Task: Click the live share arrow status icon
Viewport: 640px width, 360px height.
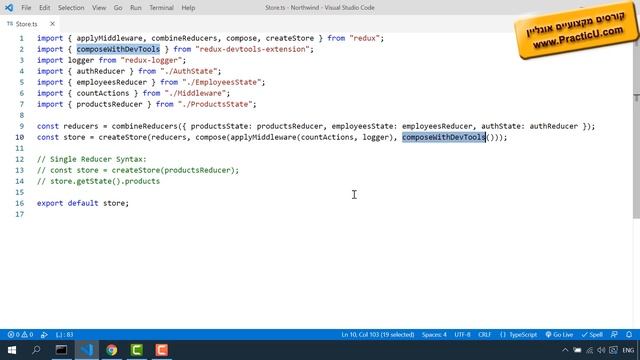Action: [x=44, y=335]
